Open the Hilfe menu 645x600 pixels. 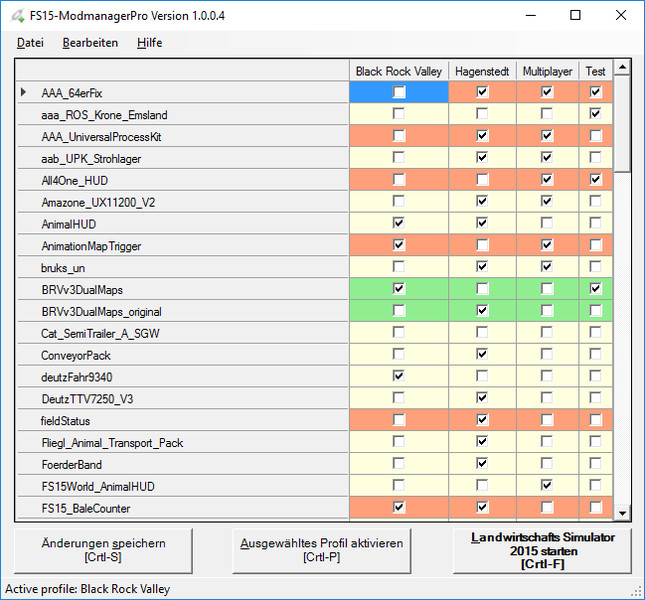click(149, 43)
